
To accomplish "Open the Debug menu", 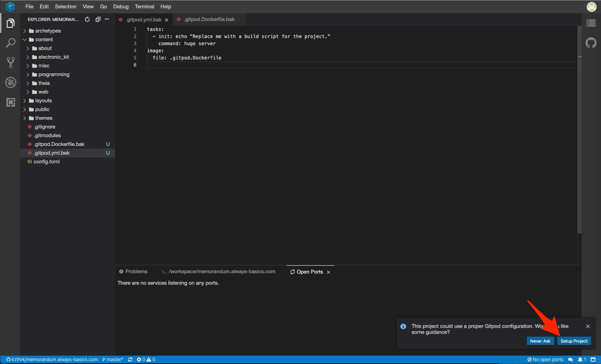I will [x=121, y=7].
